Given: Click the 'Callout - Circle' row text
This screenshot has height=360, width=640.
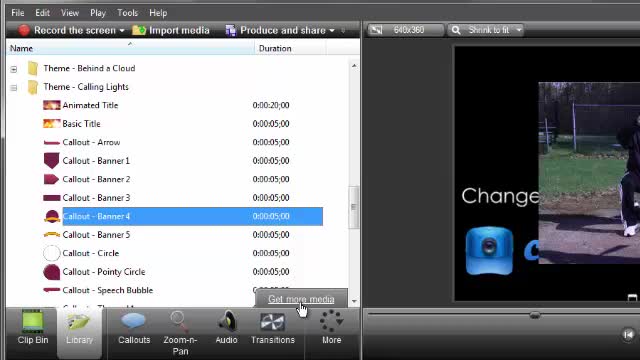Looking at the screenshot, I should tap(91, 253).
